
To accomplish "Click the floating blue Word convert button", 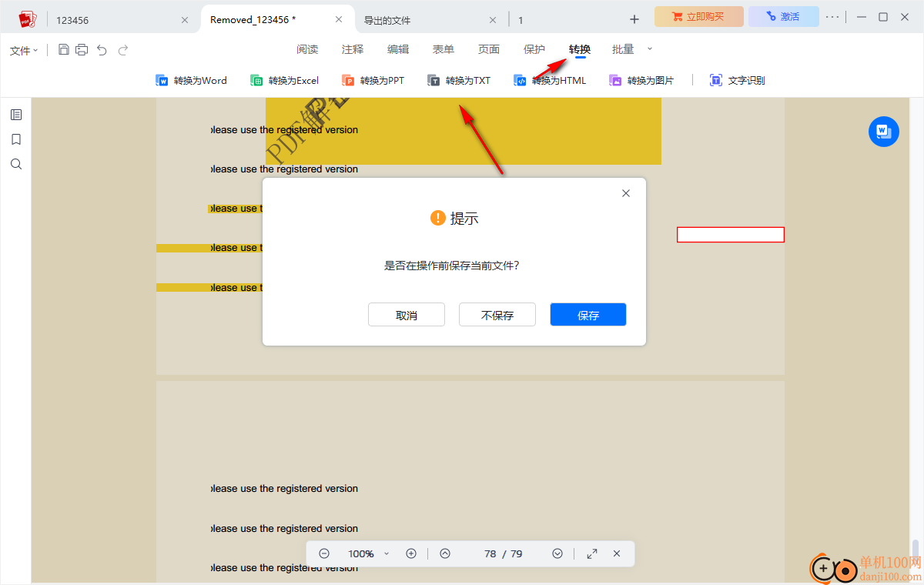I will (884, 132).
